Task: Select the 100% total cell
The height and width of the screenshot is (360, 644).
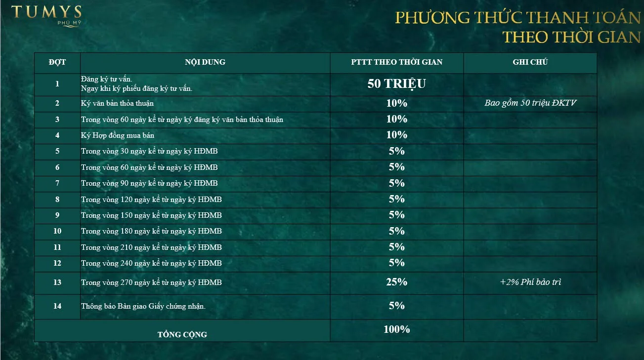Action: pos(397,329)
